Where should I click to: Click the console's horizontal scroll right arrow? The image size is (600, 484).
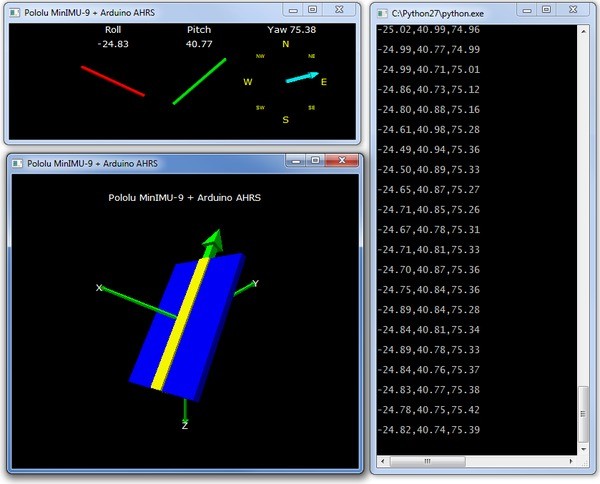click(x=571, y=461)
